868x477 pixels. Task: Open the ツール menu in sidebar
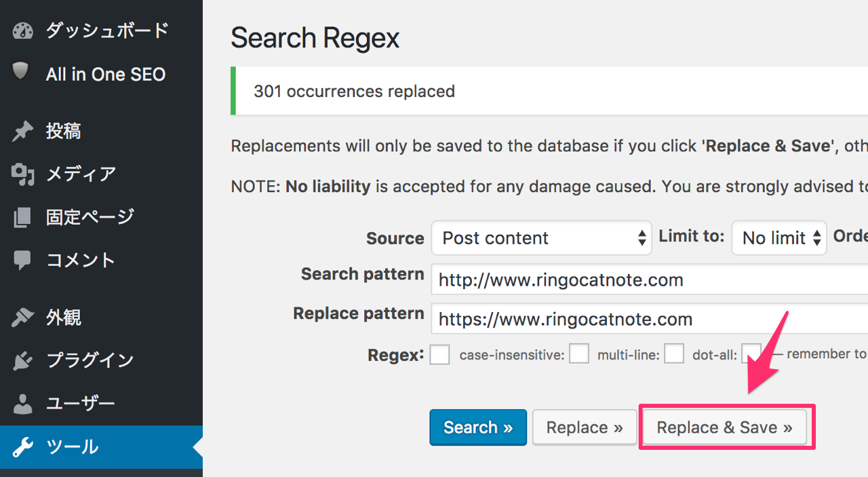73,447
